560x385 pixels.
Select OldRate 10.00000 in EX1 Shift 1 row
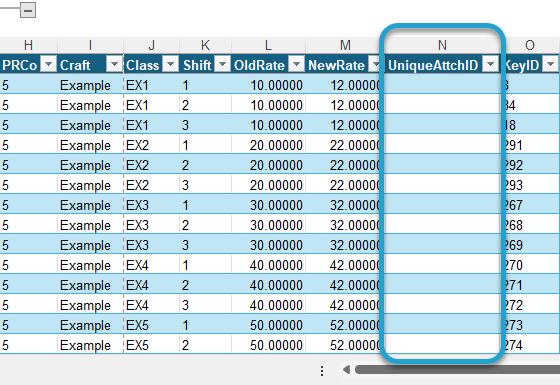coord(268,85)
